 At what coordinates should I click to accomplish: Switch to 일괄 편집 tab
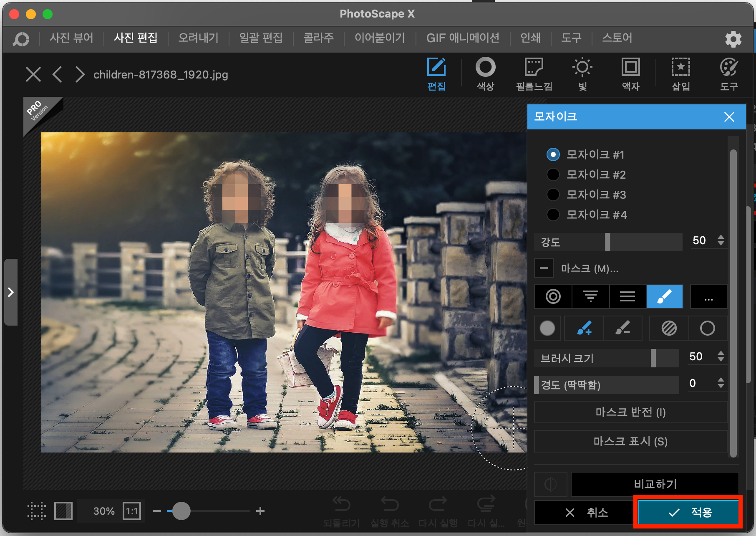coord(261,38)
